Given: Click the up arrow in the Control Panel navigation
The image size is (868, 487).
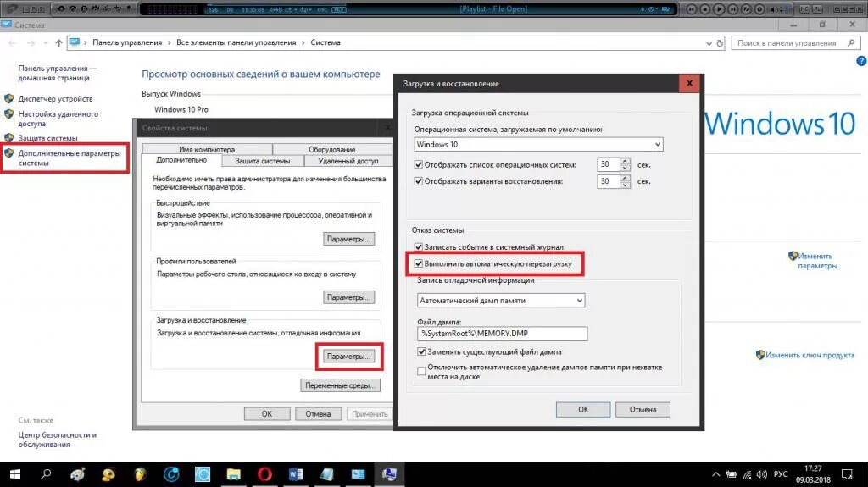Looking at the screenshot, I should click(58, 42).
